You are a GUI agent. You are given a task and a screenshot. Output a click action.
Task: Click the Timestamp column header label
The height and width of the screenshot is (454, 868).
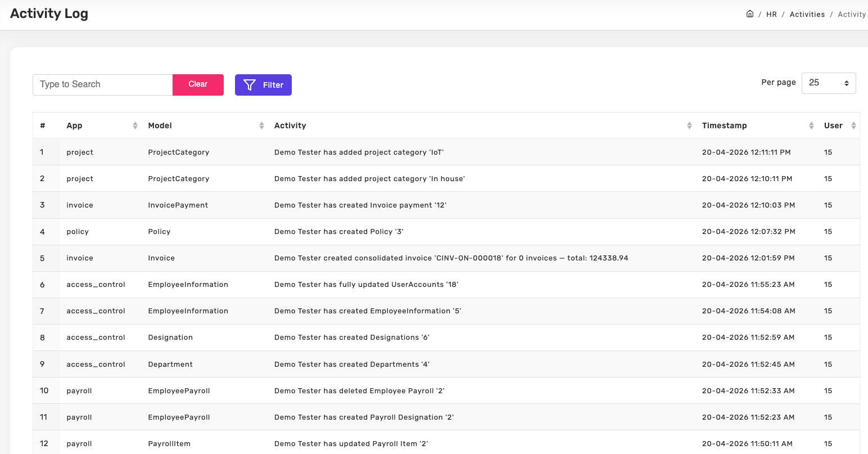coord(724,125)
